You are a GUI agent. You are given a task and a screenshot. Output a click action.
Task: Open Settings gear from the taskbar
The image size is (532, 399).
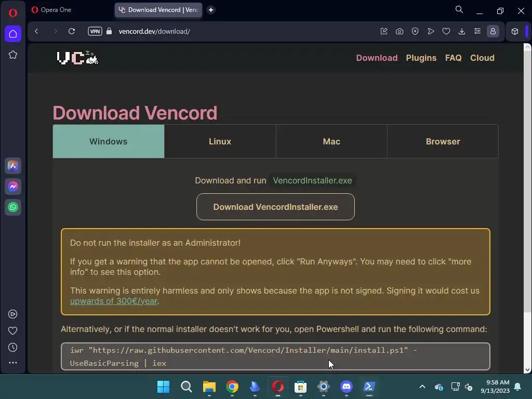click(323, 387)
